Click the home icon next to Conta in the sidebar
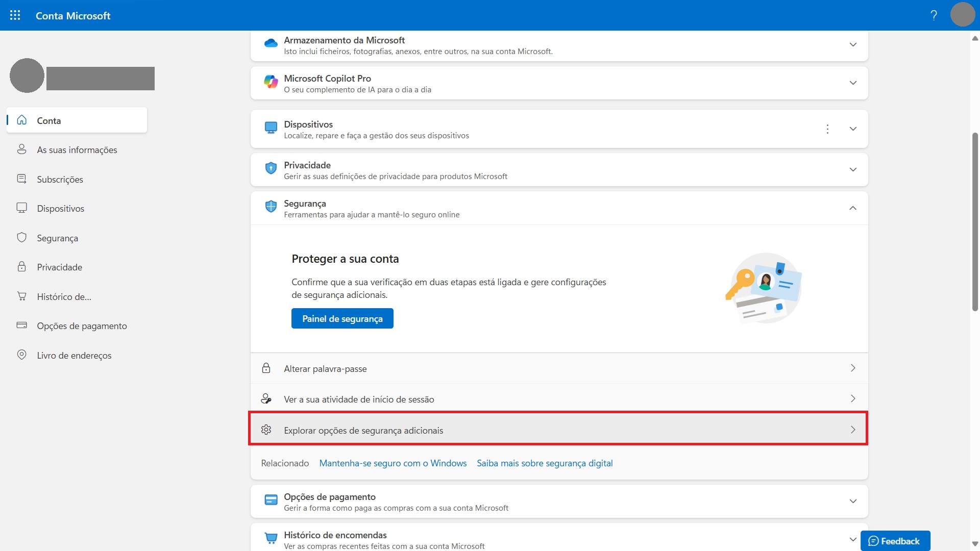 click(22, 120)
